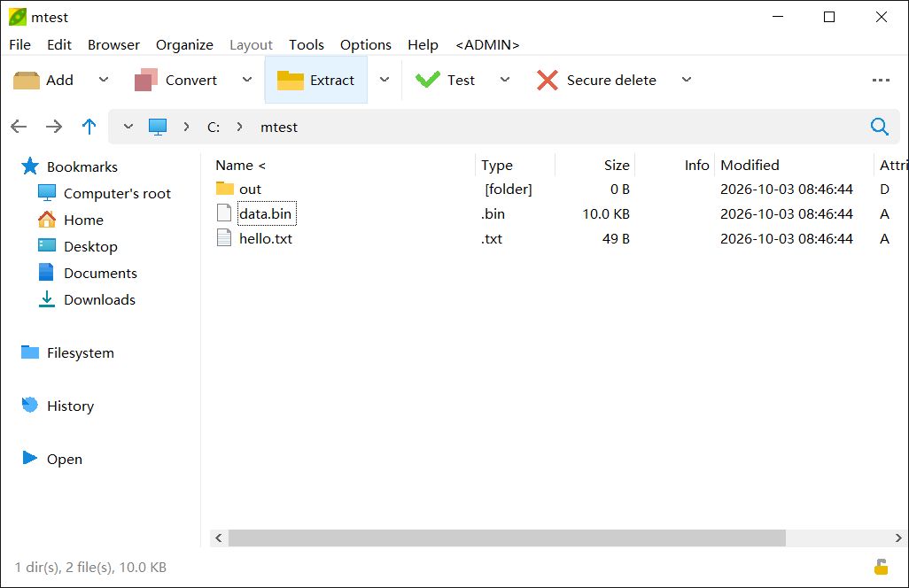Expand the Add button dropdown arrow
Viewport: 909px width, 588px height.
104,80
